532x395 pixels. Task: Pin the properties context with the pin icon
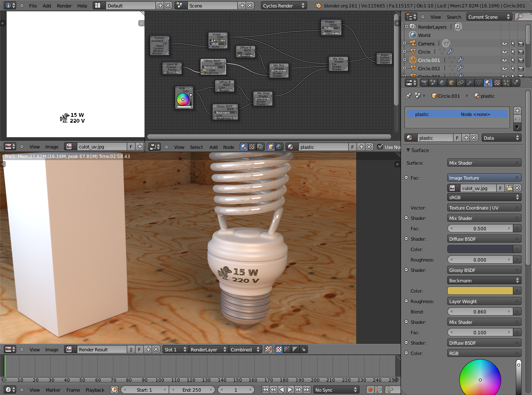coord(409,96)
